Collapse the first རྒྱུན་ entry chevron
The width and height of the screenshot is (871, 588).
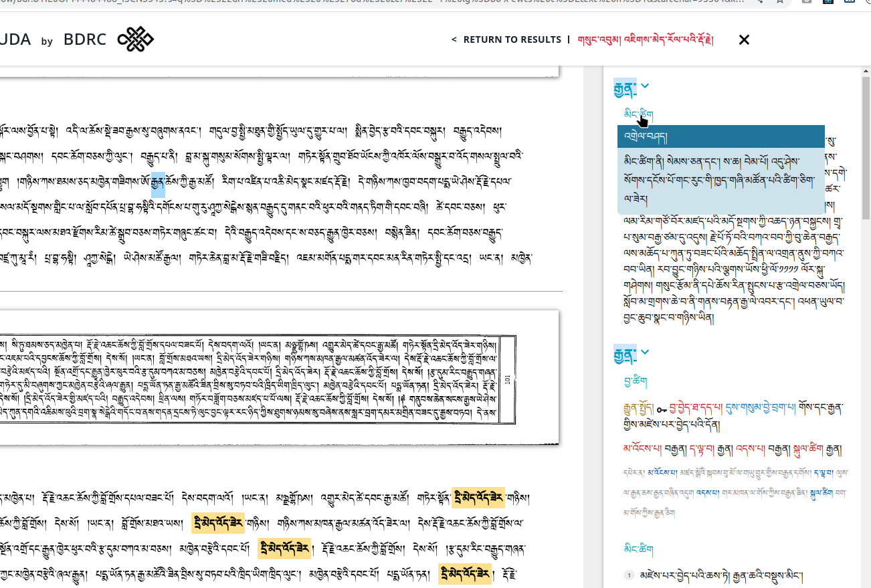point(645,86)
